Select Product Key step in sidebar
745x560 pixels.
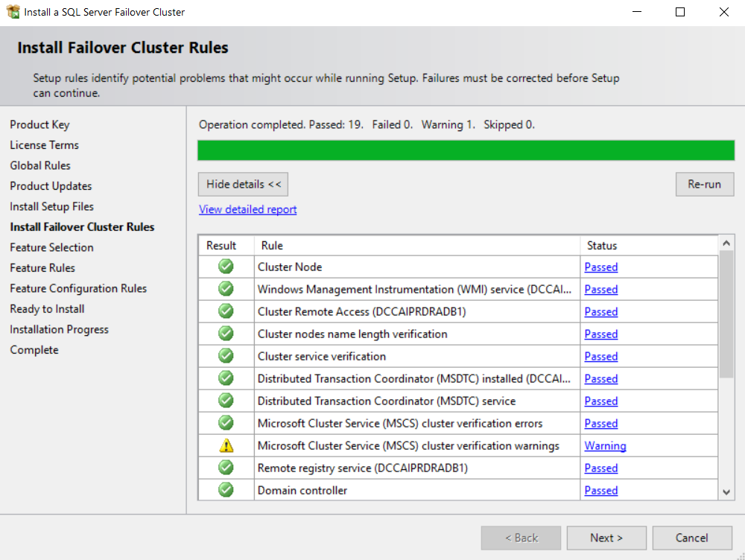coord(40,124)
